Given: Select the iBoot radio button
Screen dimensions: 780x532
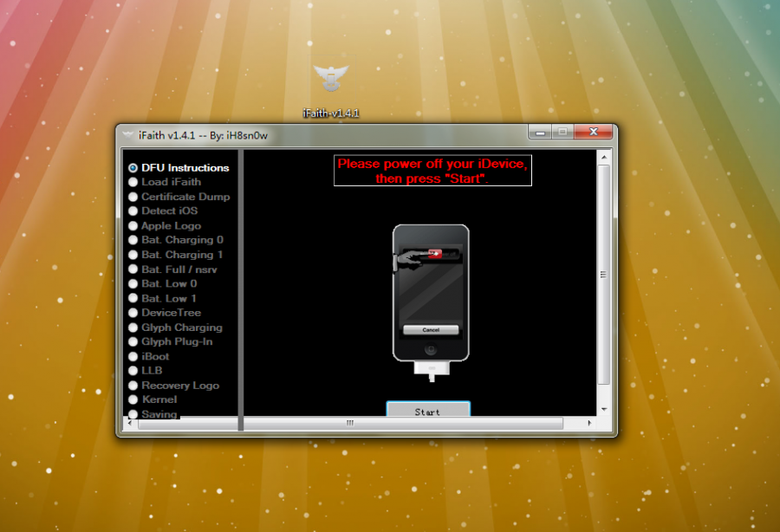Looking at the screenshot, I should coord(133,356).
